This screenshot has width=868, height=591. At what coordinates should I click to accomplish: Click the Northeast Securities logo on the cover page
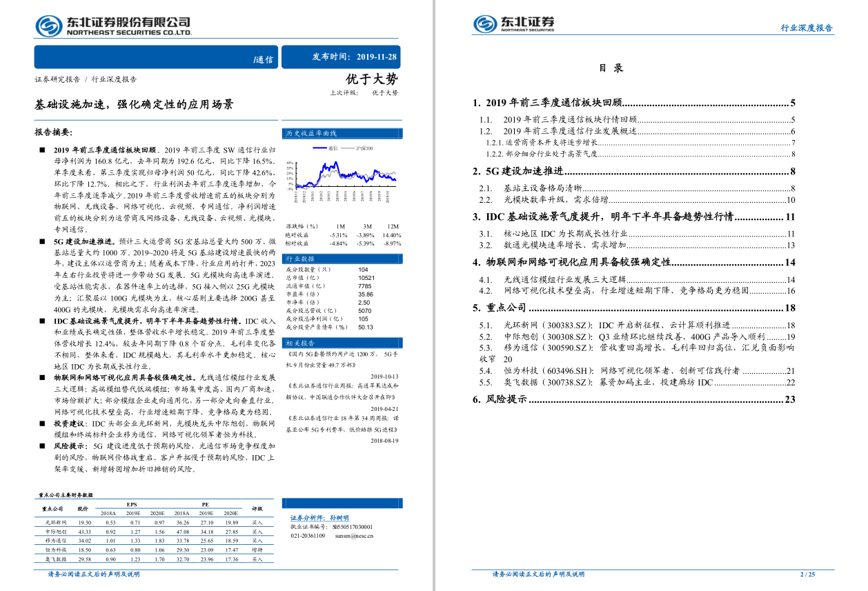tap(113, 26)
